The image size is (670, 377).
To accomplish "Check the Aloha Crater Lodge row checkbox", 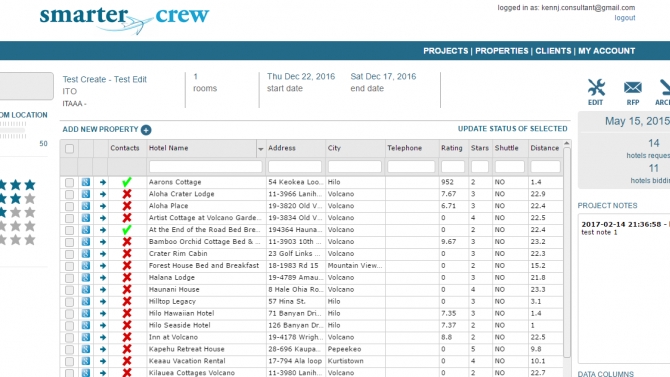I will (x=69, y=194).
